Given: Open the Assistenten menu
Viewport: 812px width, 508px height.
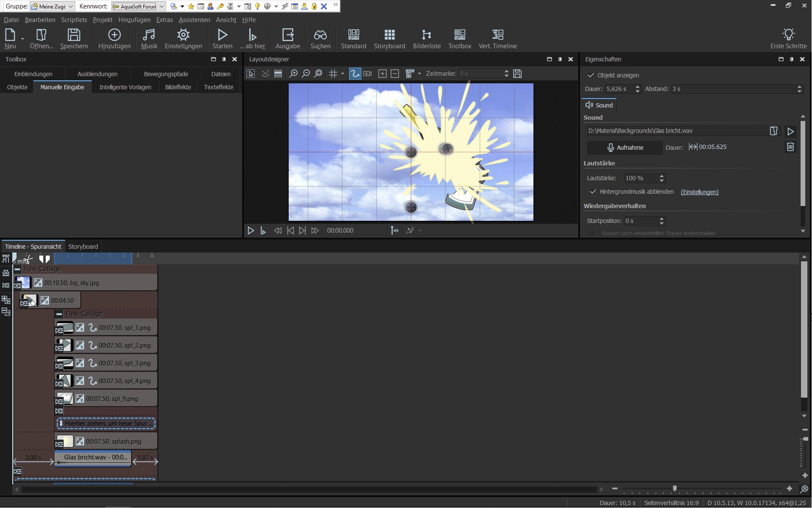Looking at the screenshot, I should [194, 20].
